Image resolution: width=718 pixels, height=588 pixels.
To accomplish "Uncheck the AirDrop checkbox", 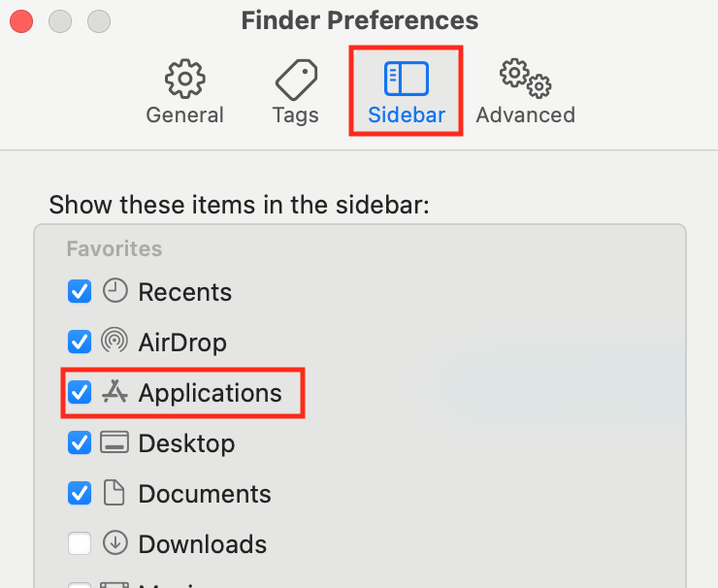I will [x=80, y=342].
